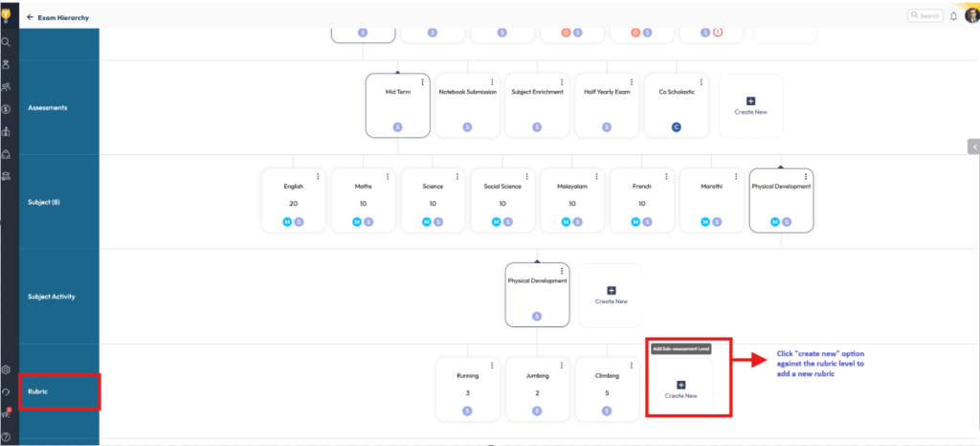This screenshot has height=446, width=980.
Task: Click the plus icon in Rubric row
Action: tap(681, 384)
